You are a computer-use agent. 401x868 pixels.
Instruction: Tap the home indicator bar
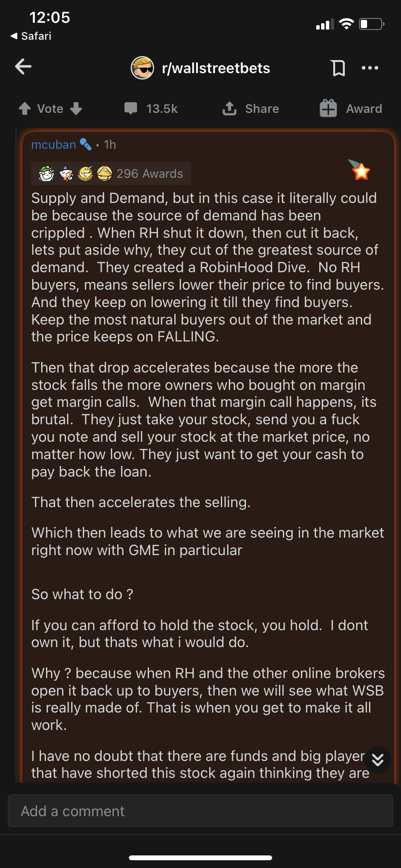tap(200, 857)
